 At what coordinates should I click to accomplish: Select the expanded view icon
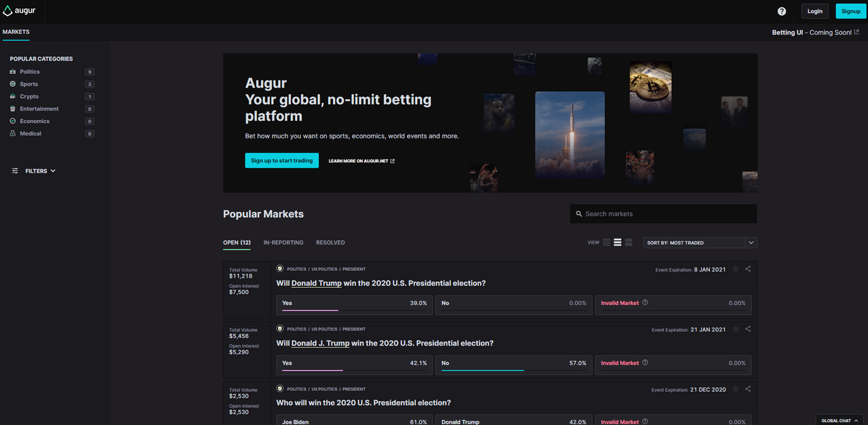(x=629, y=242)
